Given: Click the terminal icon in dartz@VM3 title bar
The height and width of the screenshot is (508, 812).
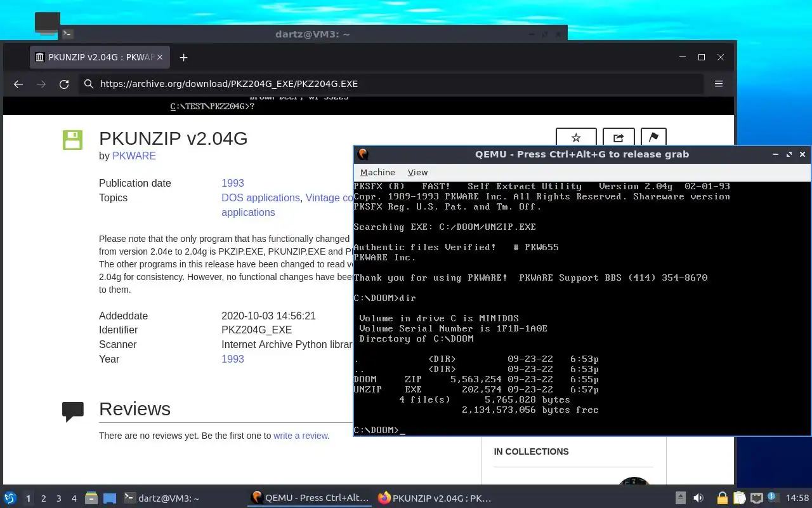Looking at the screenshot, I should pyautogui.click(x=68, y=34).
